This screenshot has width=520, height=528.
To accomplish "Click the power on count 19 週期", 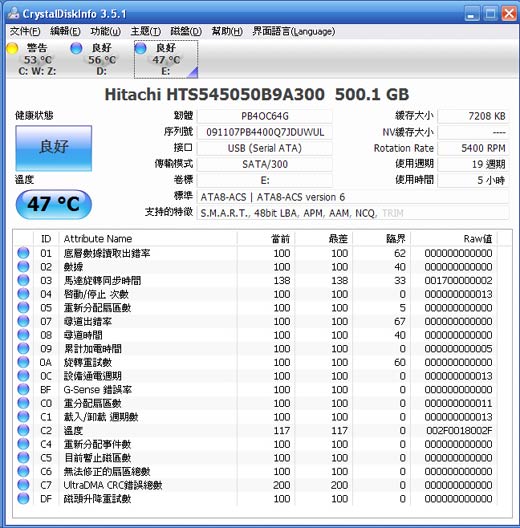I will click(x=473, y=164).
